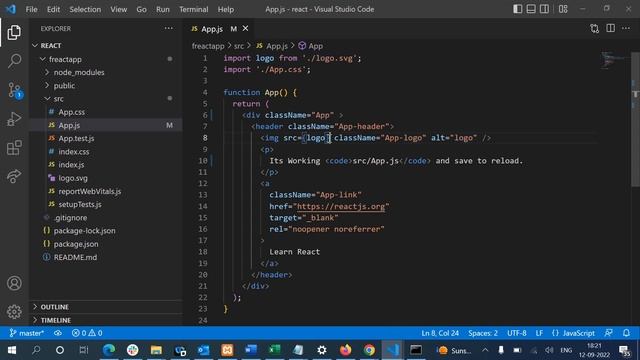Collapse the freactapp folder
640x360 pixels.
(106, 59)
